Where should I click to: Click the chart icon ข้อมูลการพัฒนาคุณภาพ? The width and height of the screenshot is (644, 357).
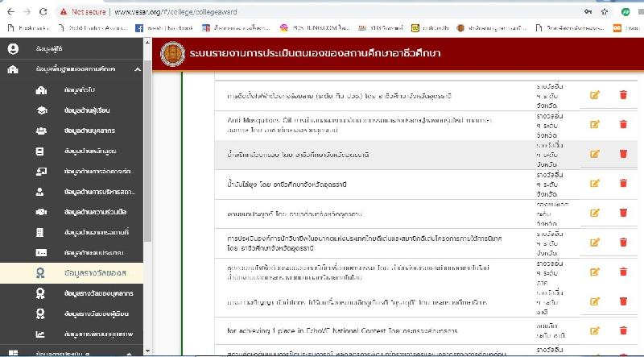click(40, 334)
